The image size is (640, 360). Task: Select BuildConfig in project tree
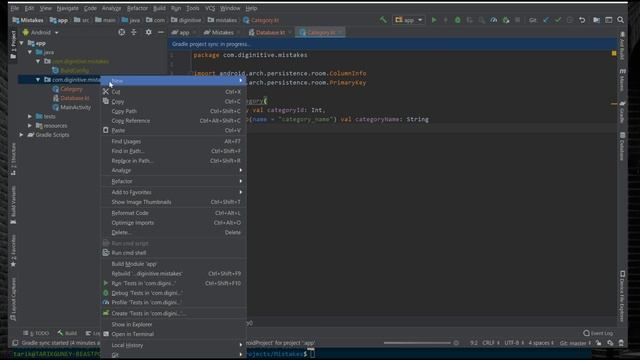[71, 71]
